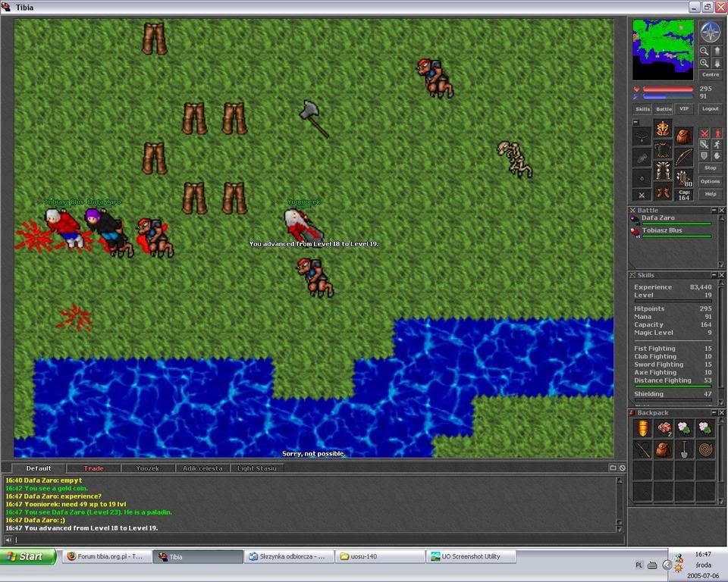Screen dimensions: 728x582
Task: Click the compass rose on the minimap
Action: [710, 32]
